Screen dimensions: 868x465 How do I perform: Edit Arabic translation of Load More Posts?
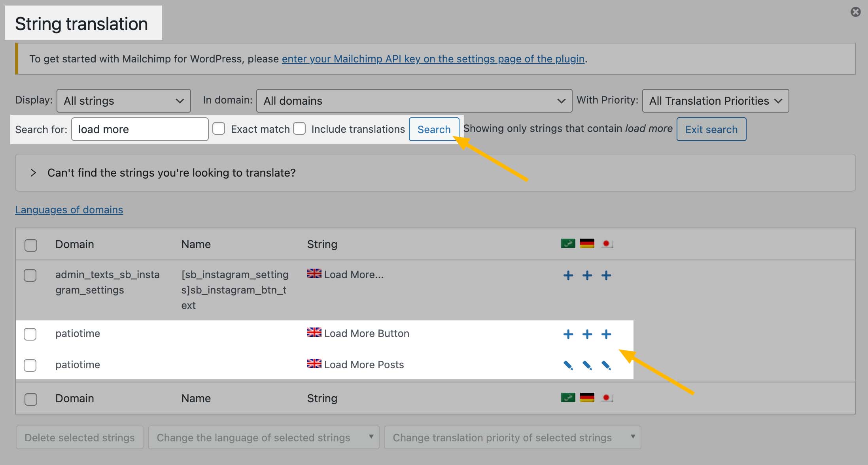[x=568, y=365]
